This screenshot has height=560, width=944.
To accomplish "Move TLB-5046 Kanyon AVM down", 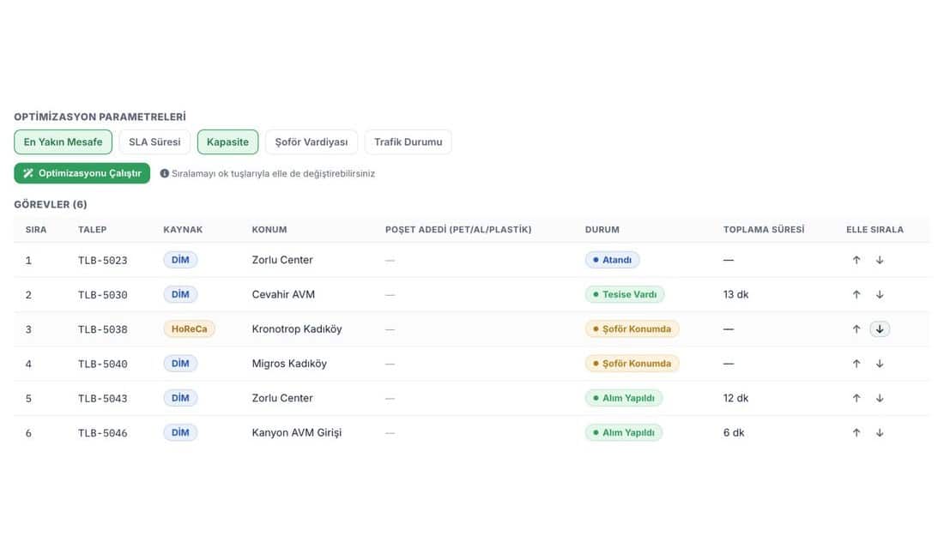I will 880,432.
